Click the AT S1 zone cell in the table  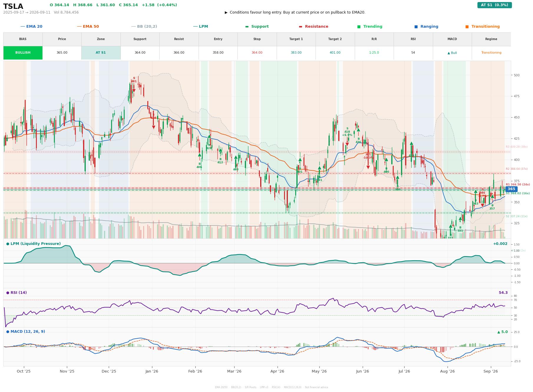(101, 53)
